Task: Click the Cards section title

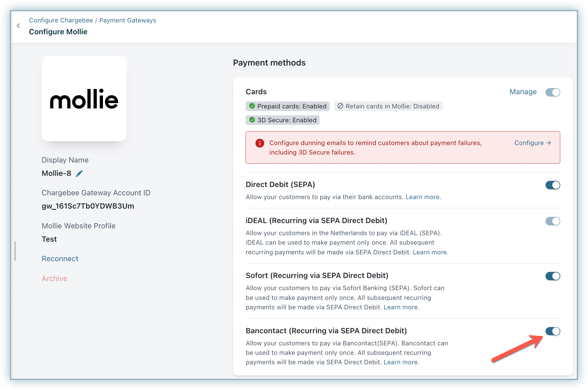Action: point(256,92)
